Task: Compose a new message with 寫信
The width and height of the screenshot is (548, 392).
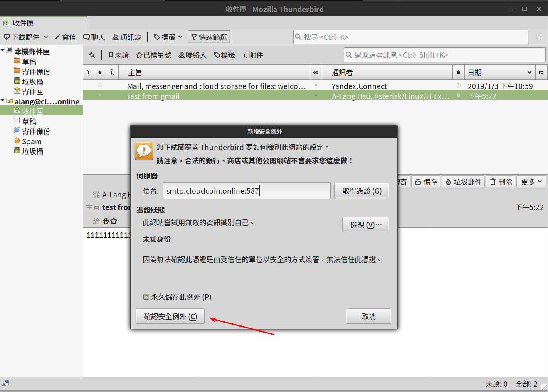Action: tap(65, 37)
